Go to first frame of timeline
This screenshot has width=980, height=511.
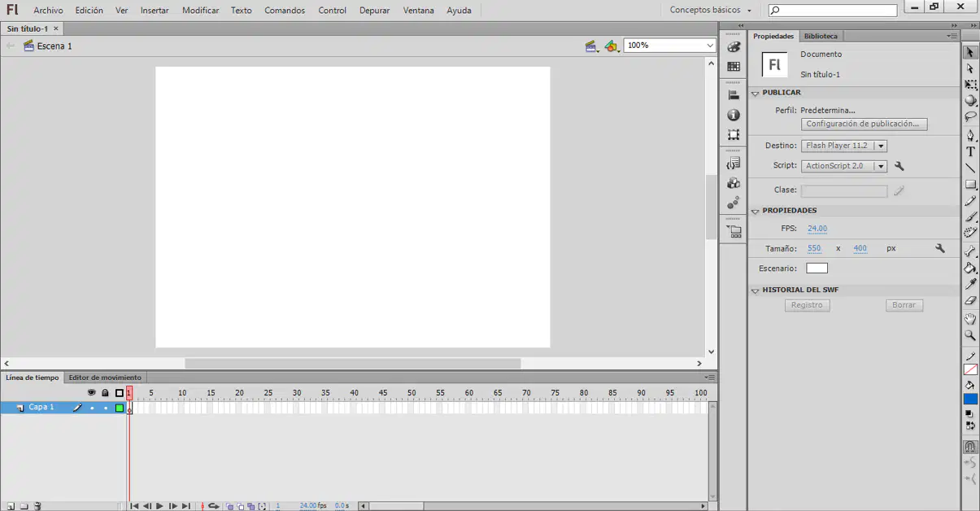(134, 506)
